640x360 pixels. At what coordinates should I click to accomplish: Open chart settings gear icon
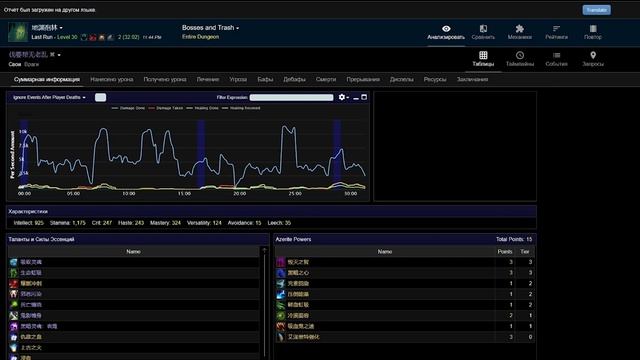(x=342, y=97)
